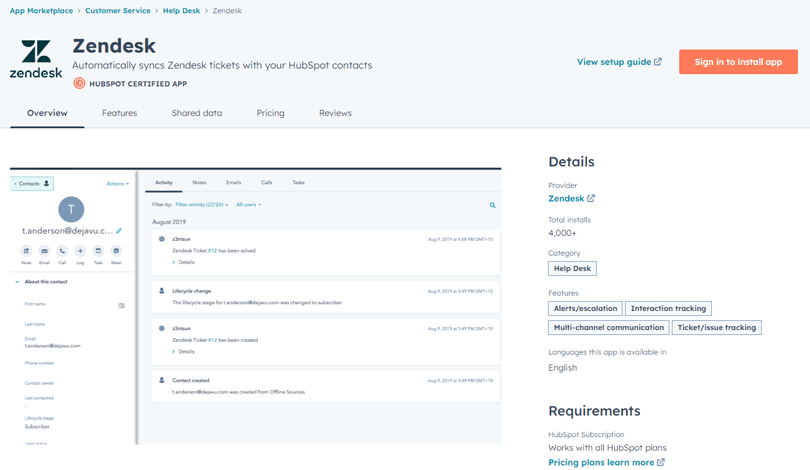Image resolution: width=810 pixels, height=470 pixels.
Task: Click the Log icon in contact panel
Action: (x=80, y=251)
